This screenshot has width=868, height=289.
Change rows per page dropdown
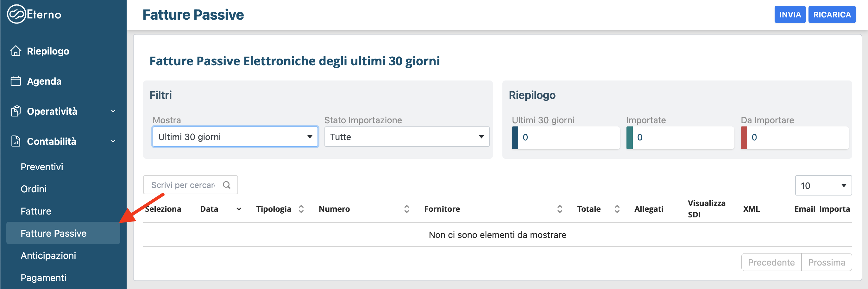pyautogui.click(x=823, y=185)
